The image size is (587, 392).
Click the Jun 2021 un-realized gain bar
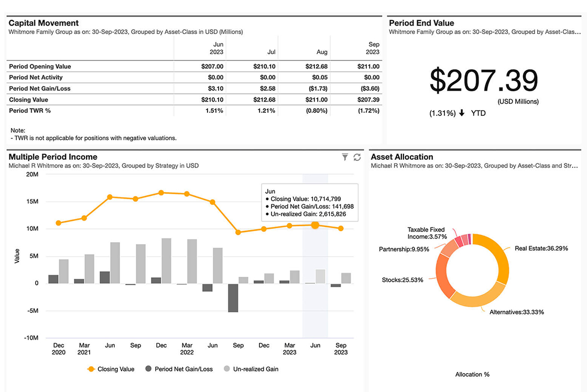(115, 263)
